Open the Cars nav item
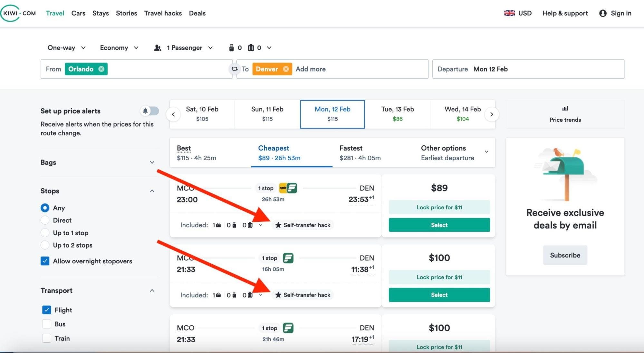Image resolution: width=644 pixels, height=353 pixels. (x=78, y=13)
